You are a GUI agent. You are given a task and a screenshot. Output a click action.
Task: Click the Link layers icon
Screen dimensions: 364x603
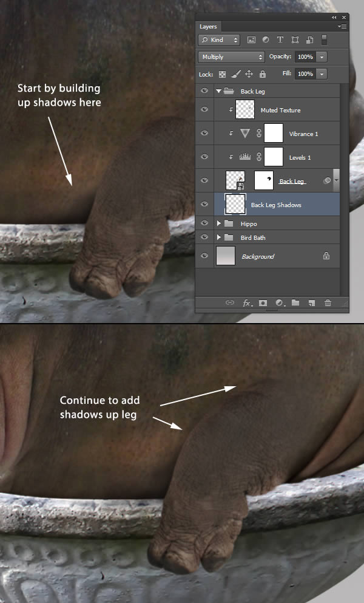click(229, 302)
